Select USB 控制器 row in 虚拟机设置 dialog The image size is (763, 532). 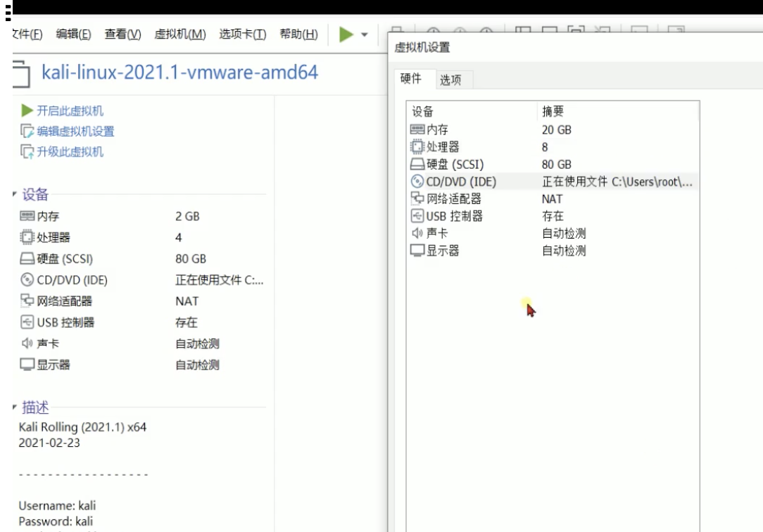pyautogui.click(x=553, y=216)
